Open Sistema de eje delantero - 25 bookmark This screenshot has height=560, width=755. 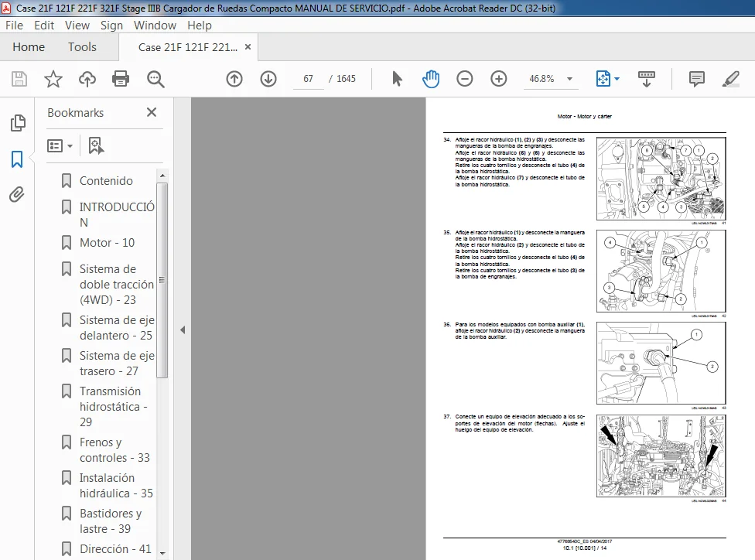(117, 327)
